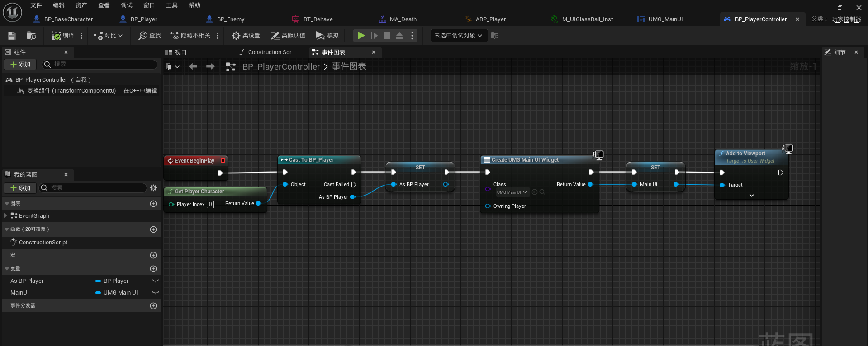Open the 资产 asset menu
868x346 pixels.
tap(81, 5)
